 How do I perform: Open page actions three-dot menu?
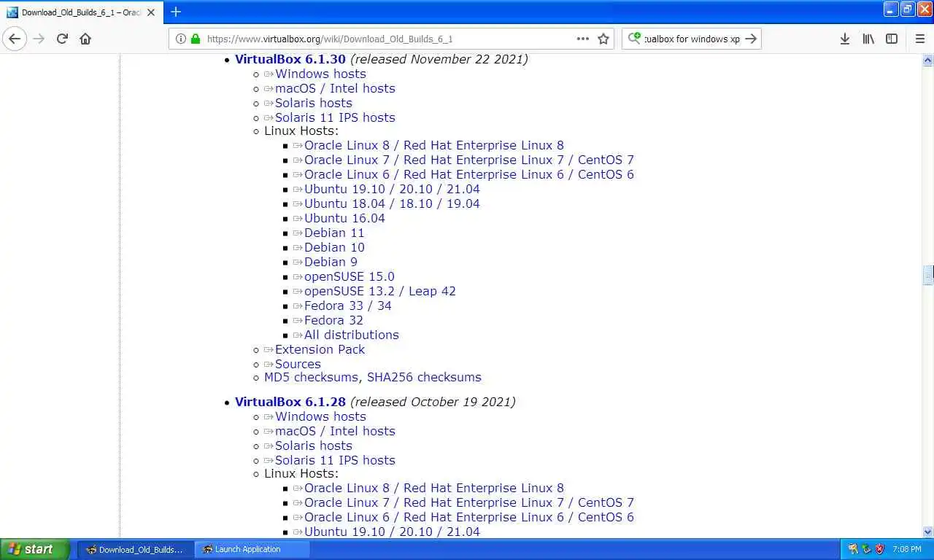click(x=582, y=39)
